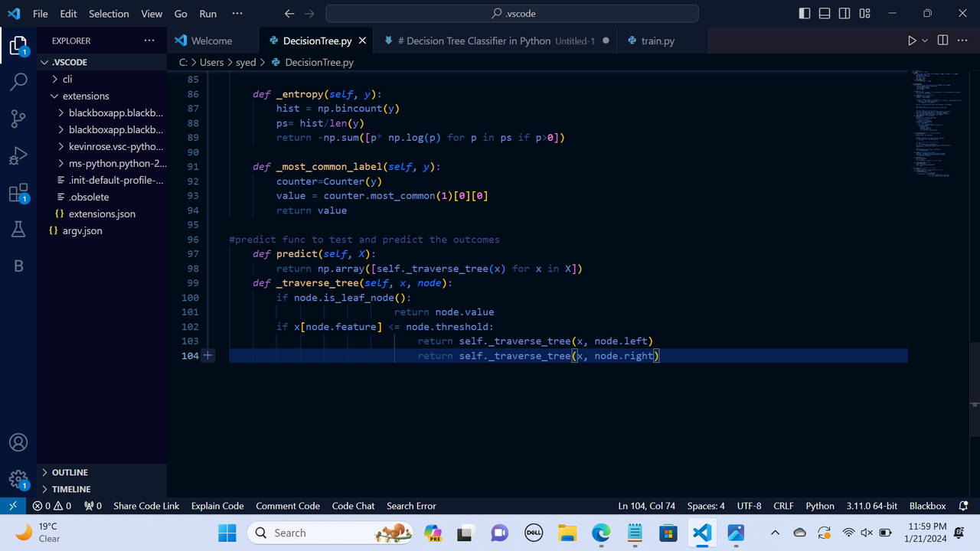Split the editor to the right

click(x=942, y=41)
